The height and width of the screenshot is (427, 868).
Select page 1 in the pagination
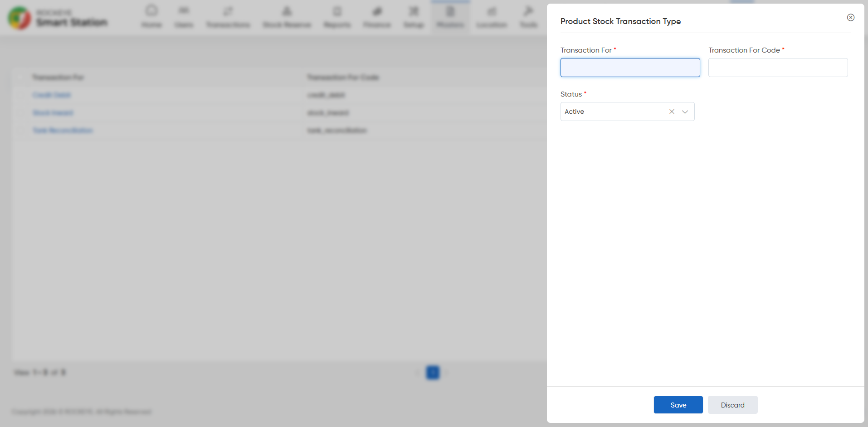pyautogui.click(x=433, y=373)
